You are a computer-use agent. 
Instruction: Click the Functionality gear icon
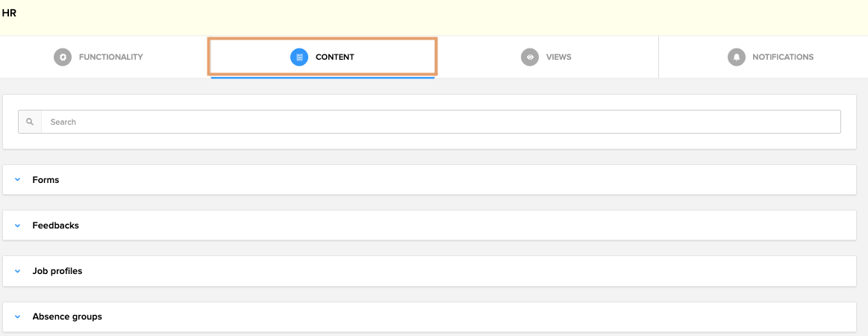(63, 57)
